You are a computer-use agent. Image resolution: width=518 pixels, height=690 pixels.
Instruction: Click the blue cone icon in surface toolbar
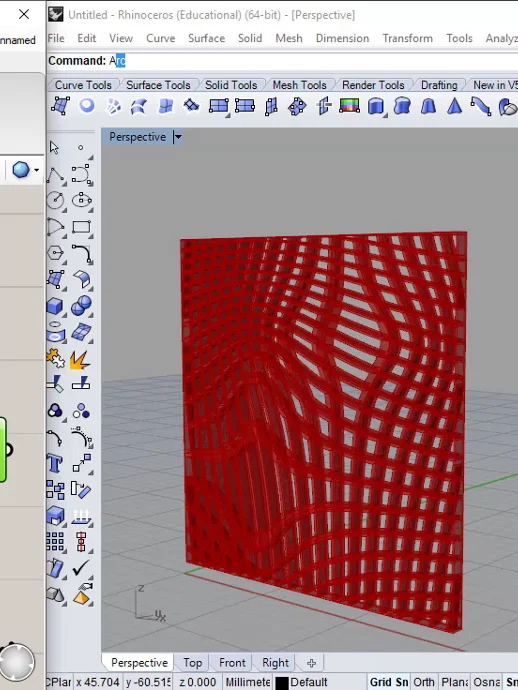pyautogui.click(x=455, y=106)
